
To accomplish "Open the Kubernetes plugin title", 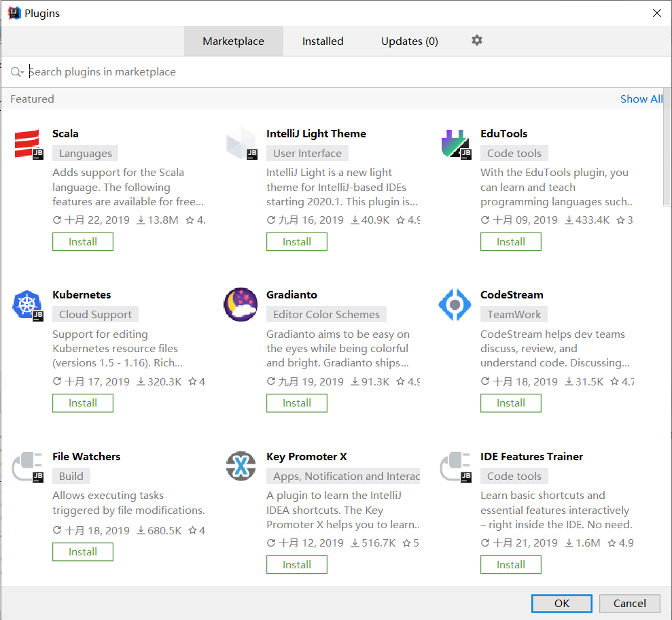I will click(x=82, y=295).
